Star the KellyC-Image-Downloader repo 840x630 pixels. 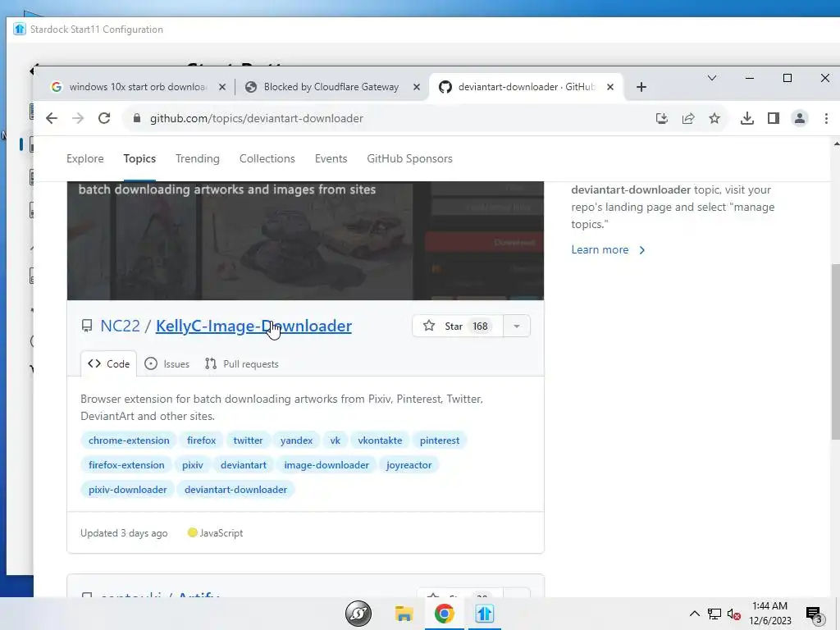pyautogui.click(x=458, y=326)
